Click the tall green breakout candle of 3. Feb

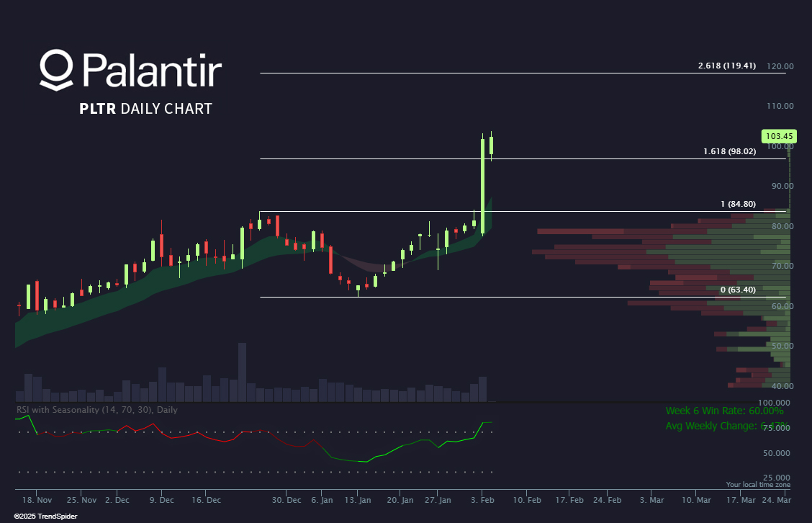482,186
